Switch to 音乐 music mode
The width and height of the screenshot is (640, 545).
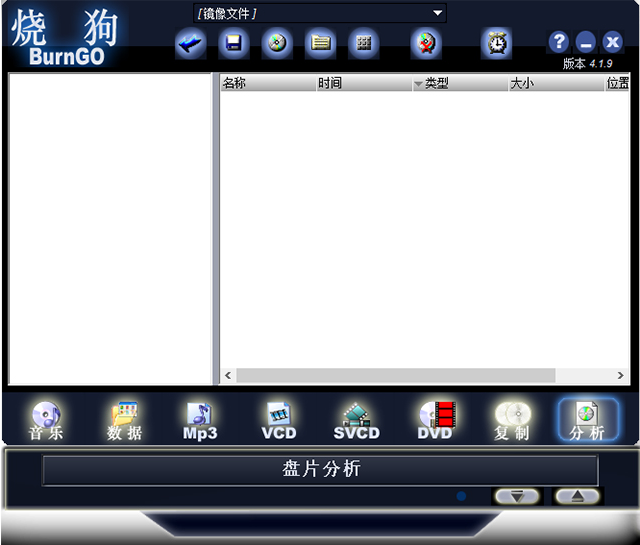[46, 421]
